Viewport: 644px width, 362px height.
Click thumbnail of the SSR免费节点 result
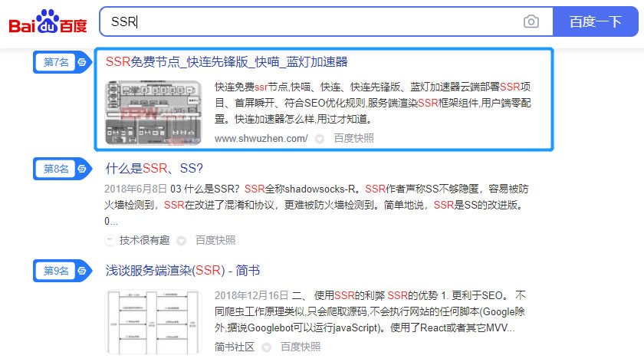click(x=153, y=113)
